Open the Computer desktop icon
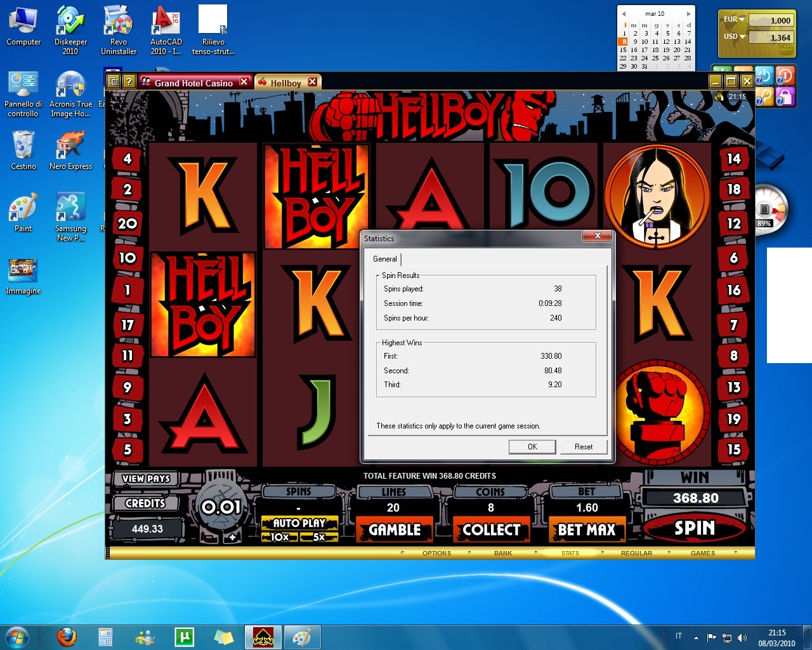 point(23,27)
